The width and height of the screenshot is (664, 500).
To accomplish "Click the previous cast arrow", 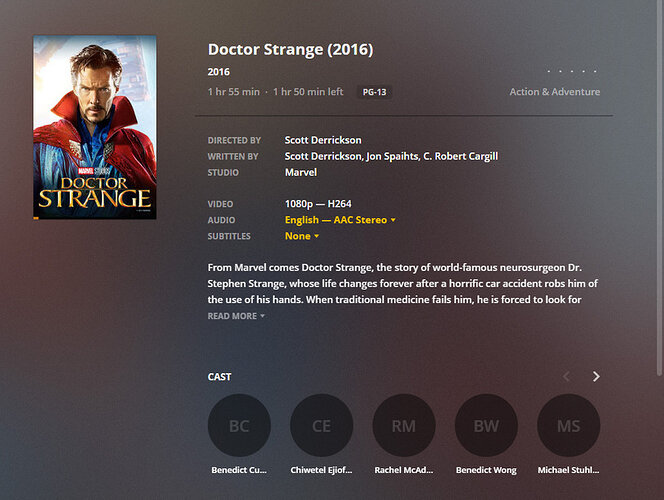I will point(566,376).
